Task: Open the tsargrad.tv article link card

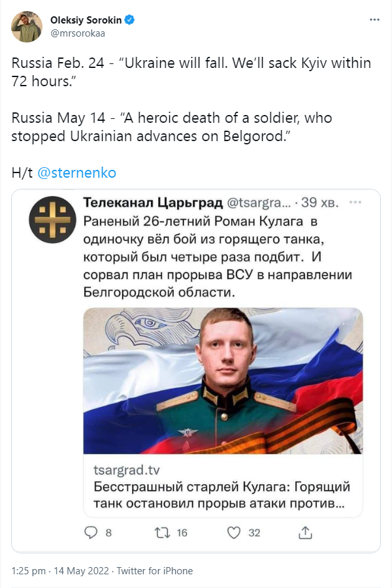Action: pyautogui.click(x=223, y=486)
